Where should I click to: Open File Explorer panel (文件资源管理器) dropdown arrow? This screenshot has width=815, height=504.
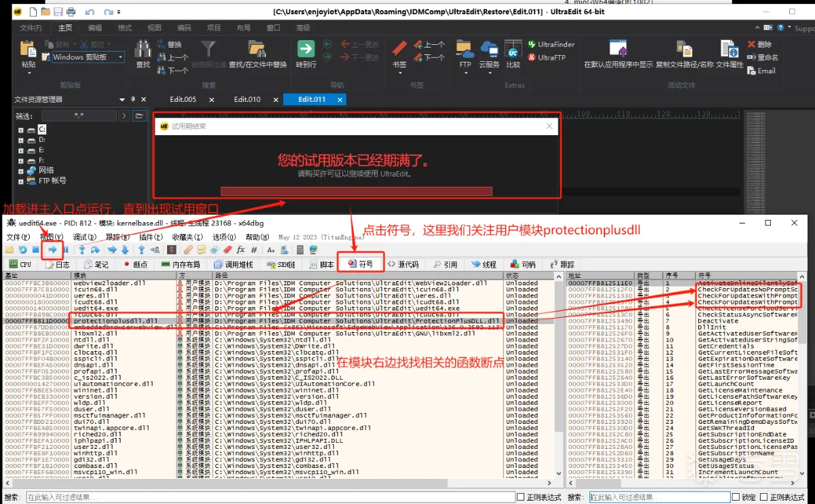click(x=124, y=99)
